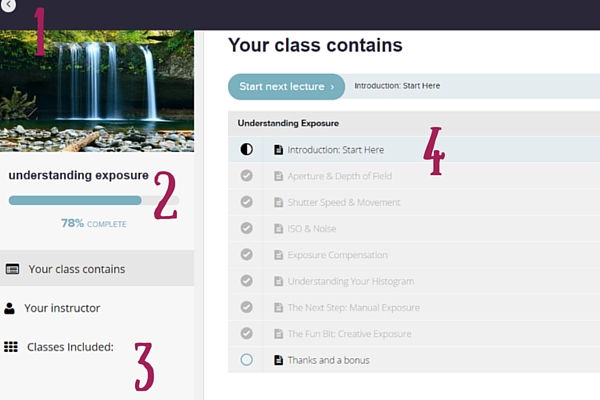The width and height of the screenshot is (600, 400).
Task: Click the Classes Included grid icon
Action: (x=11, y=347)
